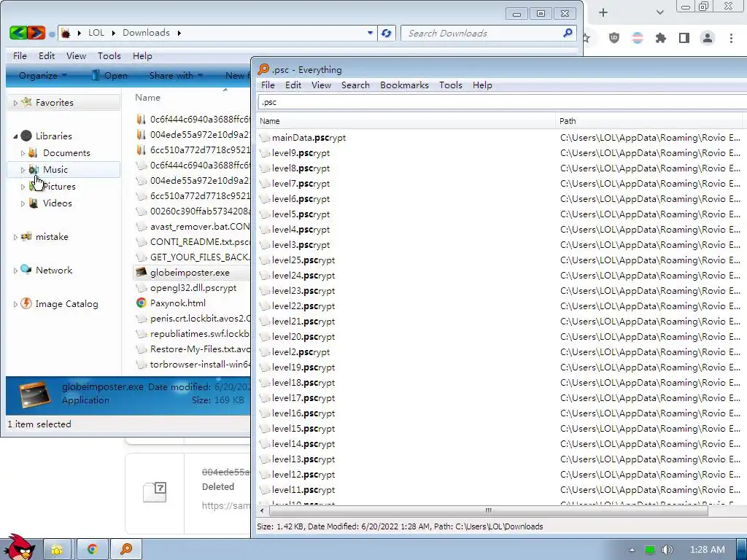Open the Search menu in Everything
This screenshot has width=747, height=560.
355,85
